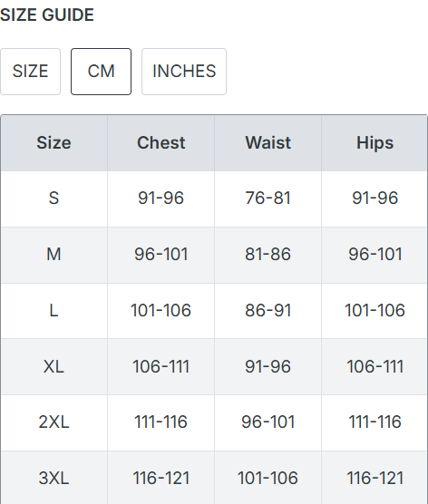Screen dimensions: 428x504
Task: Click waist value 101-106 for 3XL
Action: 267,478
